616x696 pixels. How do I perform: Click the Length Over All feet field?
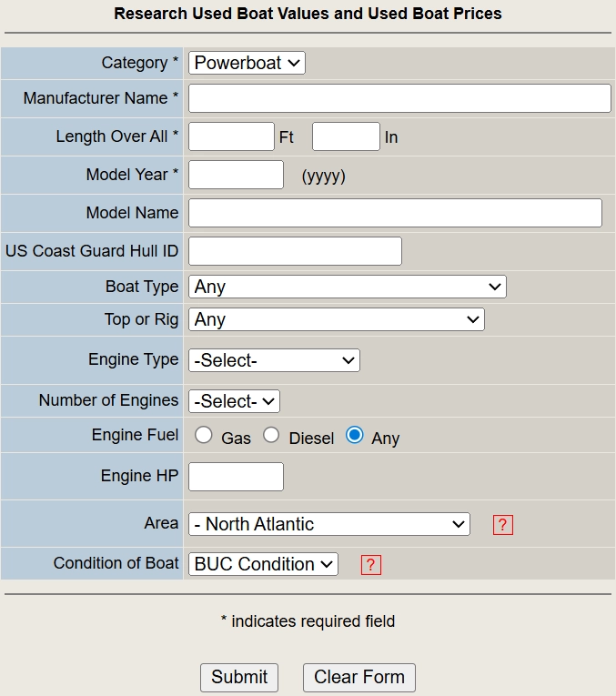(231, 136)
